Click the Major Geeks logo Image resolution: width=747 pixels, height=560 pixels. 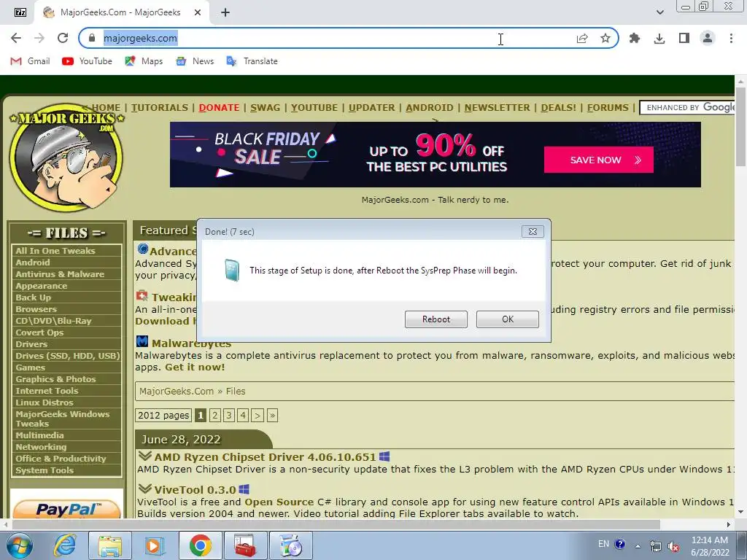66,157
